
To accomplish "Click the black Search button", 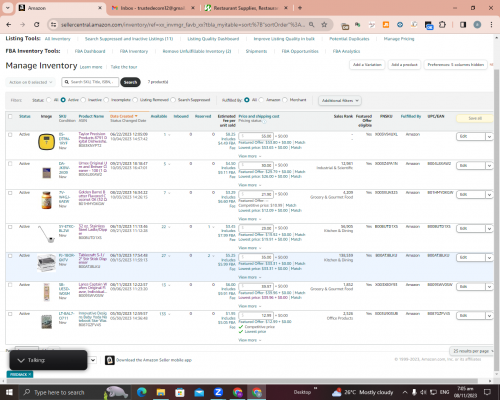I will 130,82.
